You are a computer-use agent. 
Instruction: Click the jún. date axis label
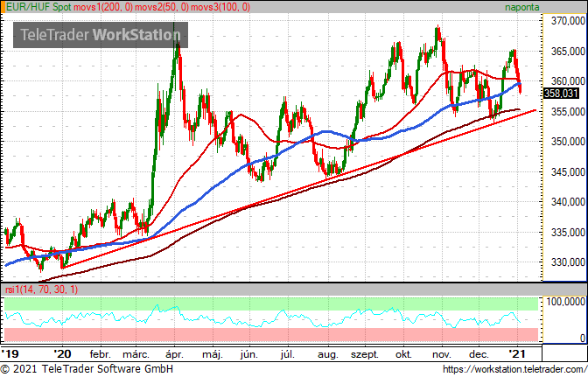[249, 354]
